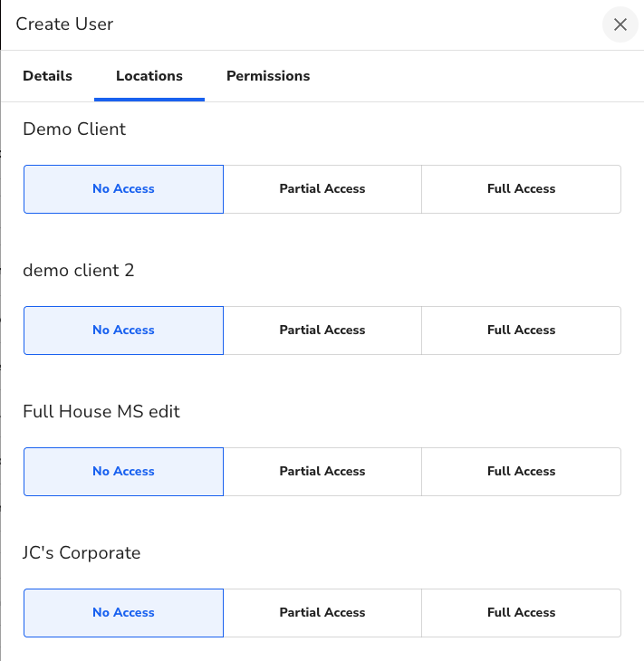Pick No Access for Full House MS edit
This screenshot has width=644, height=661.
coord(123,472)
